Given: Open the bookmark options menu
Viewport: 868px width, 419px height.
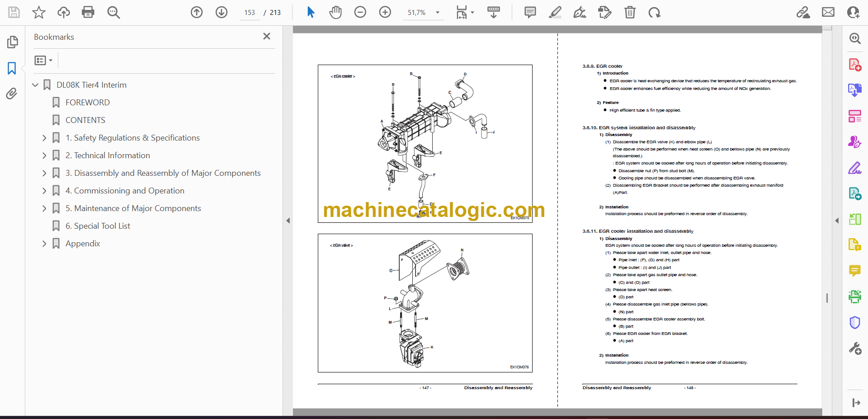Looking at the screenshot, I should point(43,60).
